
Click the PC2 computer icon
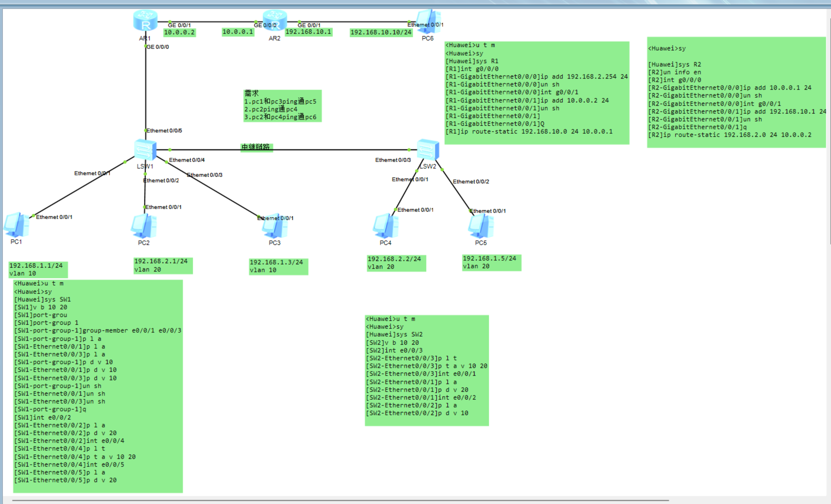(x=144, y=226)
